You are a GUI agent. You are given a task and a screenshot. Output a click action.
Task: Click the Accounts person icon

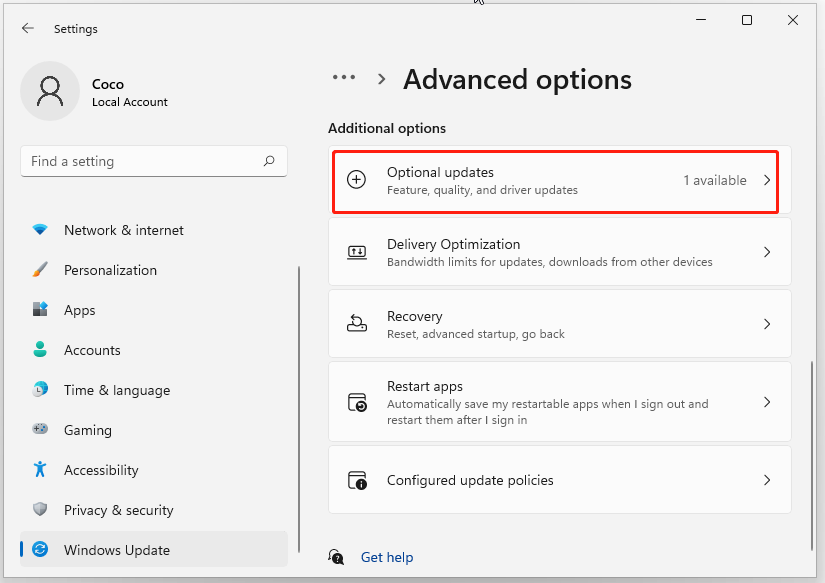tap(40, 349)
